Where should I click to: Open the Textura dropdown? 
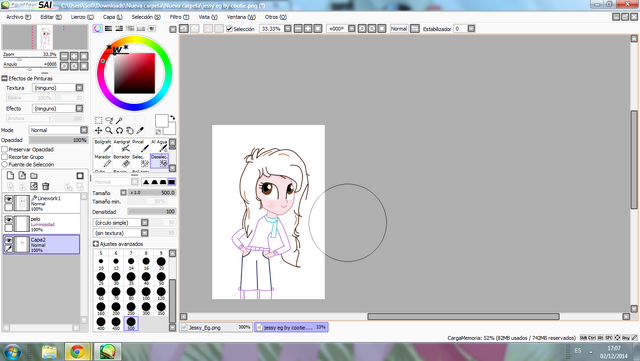79,88
